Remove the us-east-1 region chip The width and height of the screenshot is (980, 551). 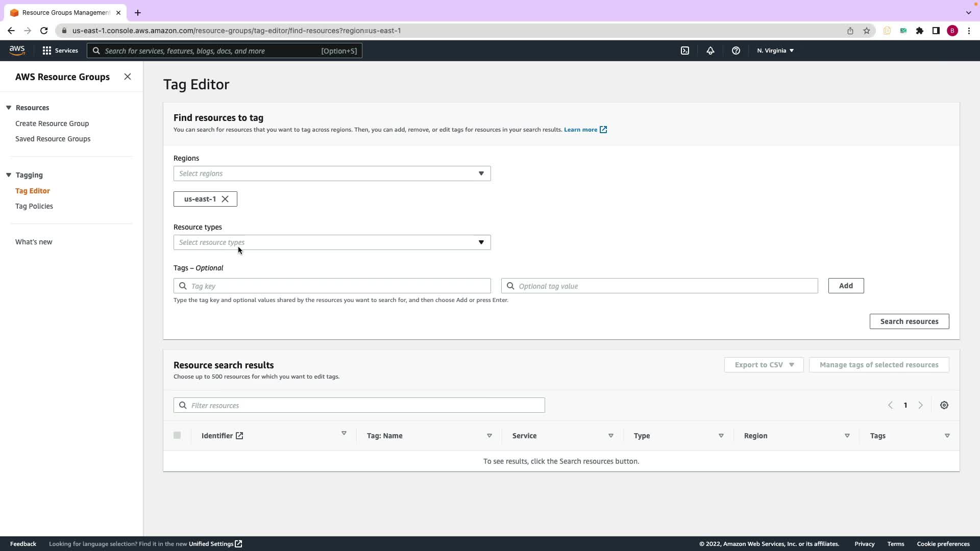(225, 199)
